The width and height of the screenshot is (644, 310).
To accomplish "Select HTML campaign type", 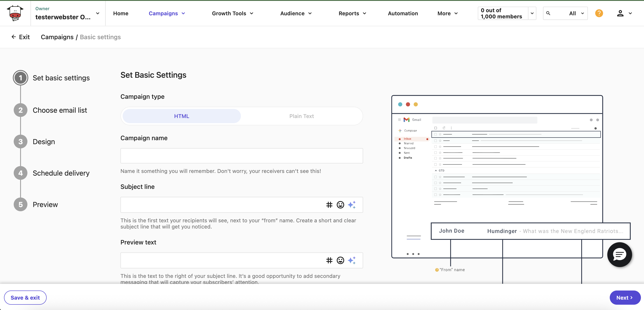I will pos(181,116).
